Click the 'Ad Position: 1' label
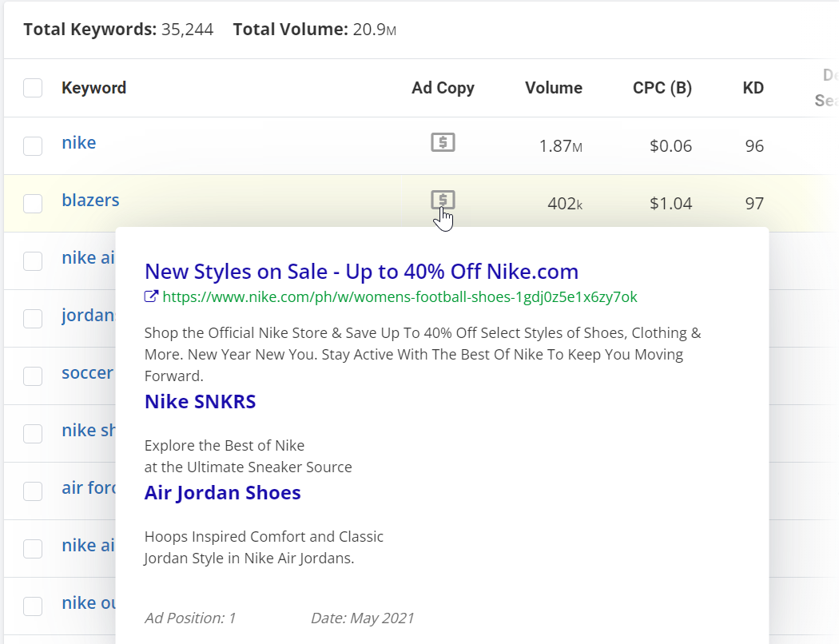Screen dimensions: 839x644 click(x=190, y=618)
